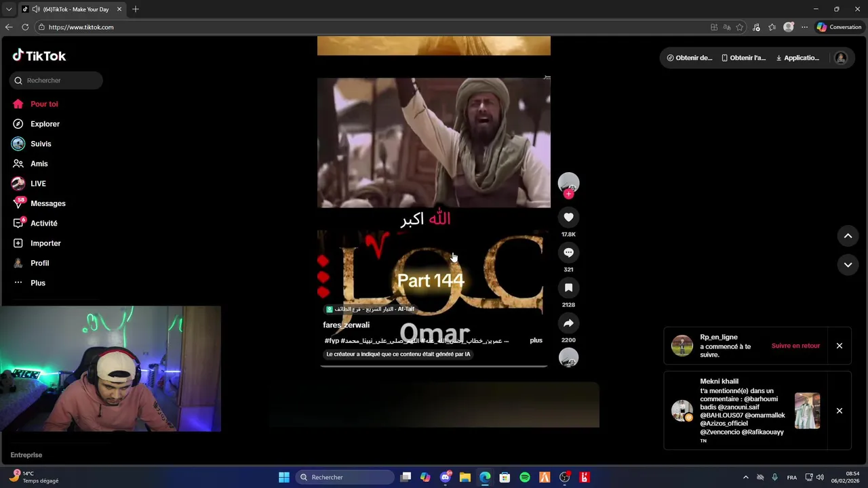Image resolution: width=868 pixels, height=488 pixels.
Task: Like the video with the heart icon
Action: click(568, 218)
